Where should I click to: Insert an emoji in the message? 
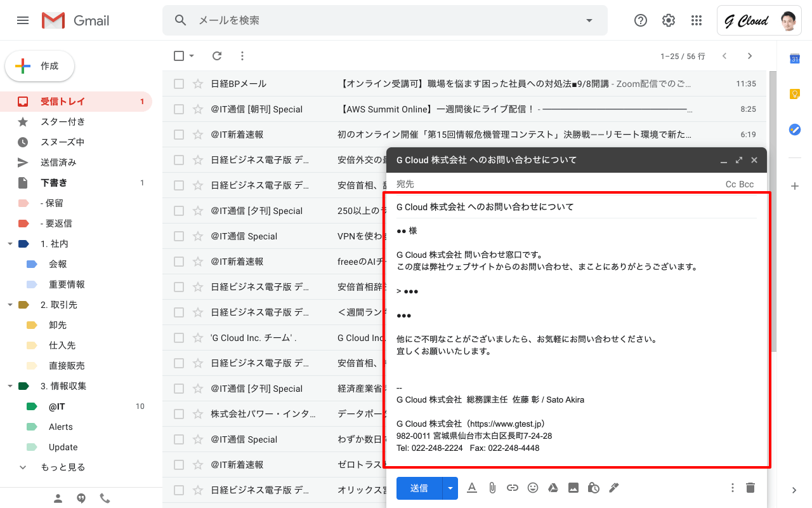click(x=533, y=488)
